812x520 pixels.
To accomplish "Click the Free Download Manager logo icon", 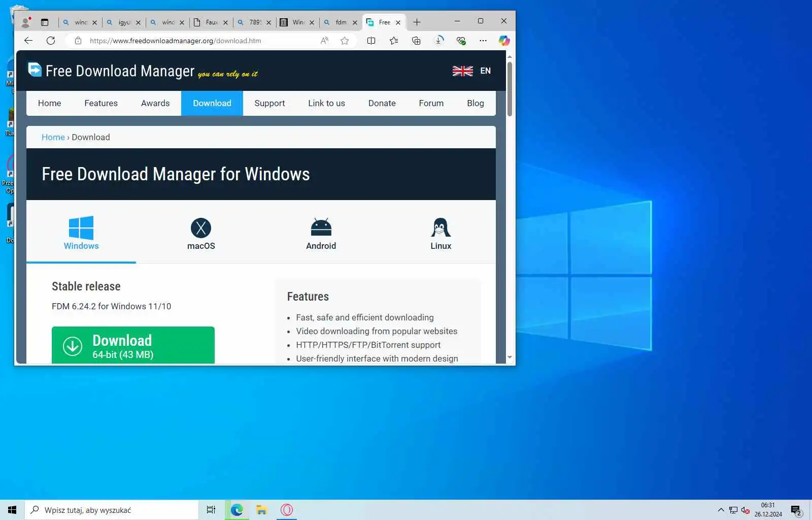I will [x=35, y=69].
